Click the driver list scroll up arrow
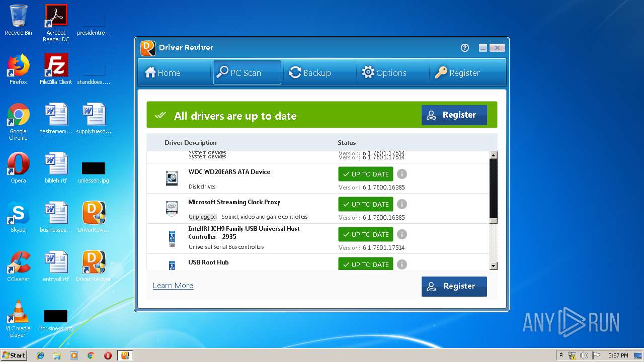This screenshot has height=362, width=644. (x=494, y=155)
